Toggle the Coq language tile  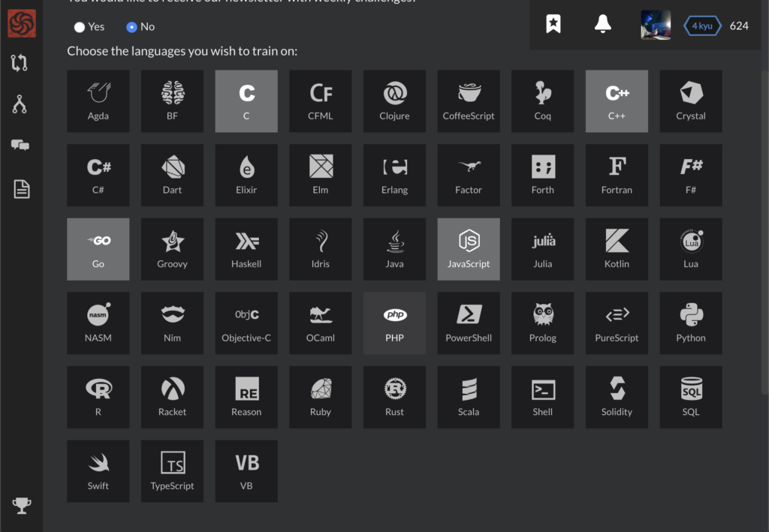pyautogui.click(x=542, y=101)
